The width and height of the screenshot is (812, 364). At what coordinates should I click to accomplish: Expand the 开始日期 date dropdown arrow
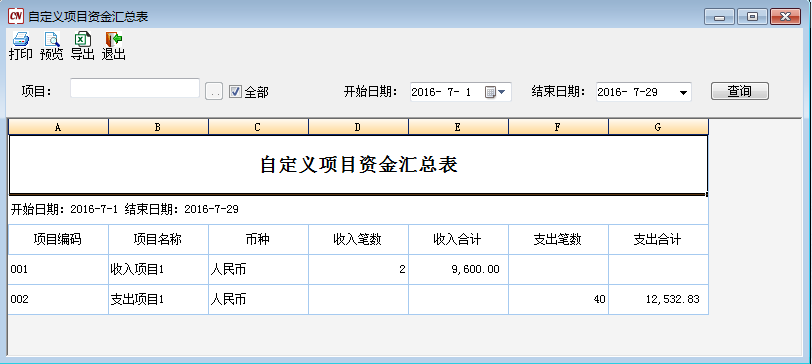click(502, 92)
